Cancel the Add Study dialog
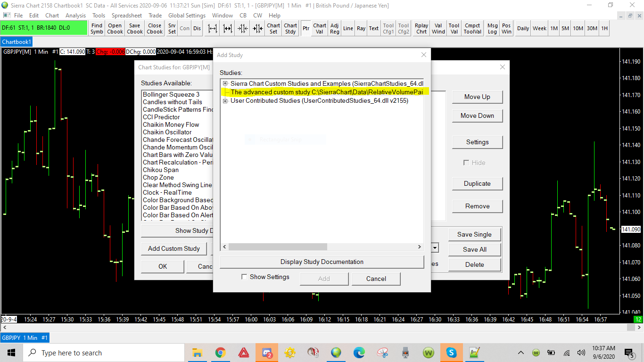 pyautogui.click(x=376, y=279)
